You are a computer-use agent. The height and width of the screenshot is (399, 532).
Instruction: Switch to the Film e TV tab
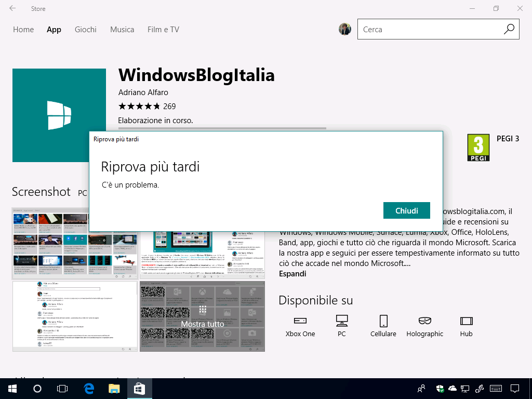coord(163,30)
